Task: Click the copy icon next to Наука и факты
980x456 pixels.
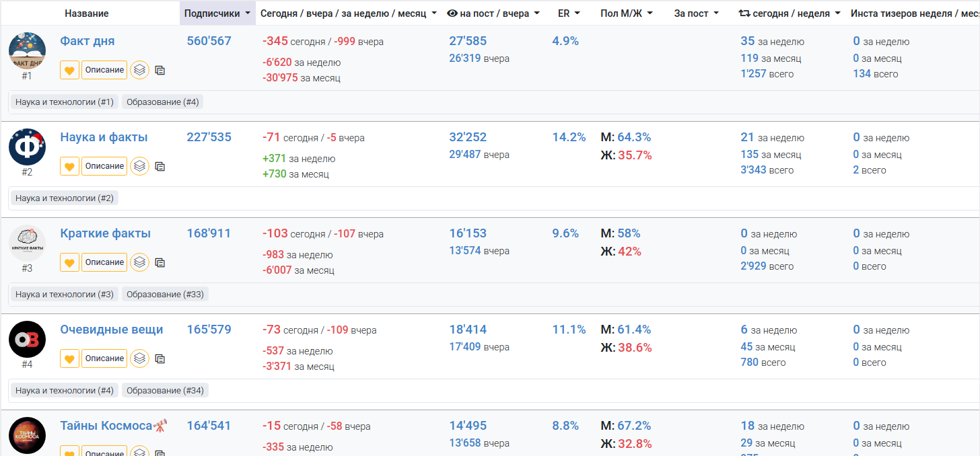Action: 160,166
